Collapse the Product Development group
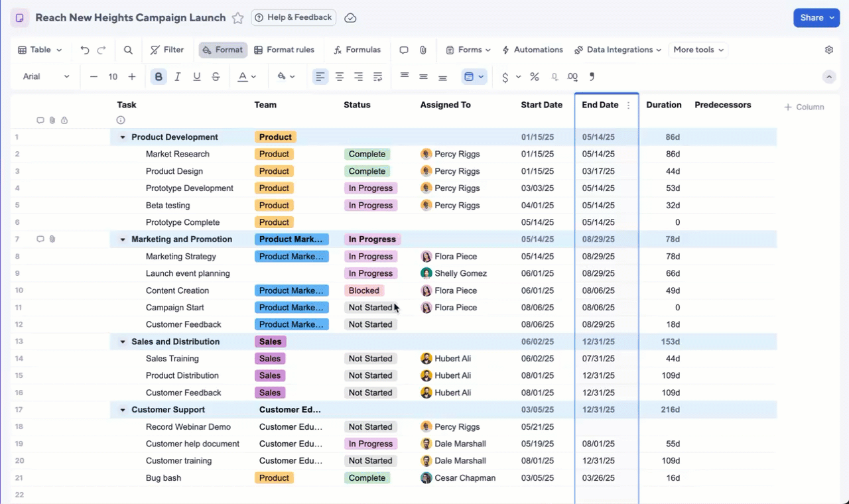This screenshot has height=504, width=849. pyautogui.click(x=122, y=137)
